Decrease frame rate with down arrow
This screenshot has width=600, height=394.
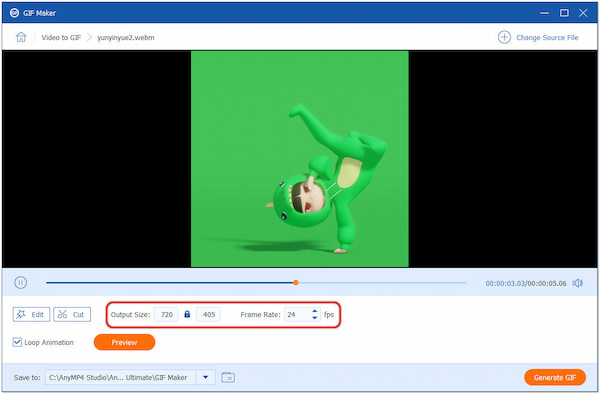(315, 318)
